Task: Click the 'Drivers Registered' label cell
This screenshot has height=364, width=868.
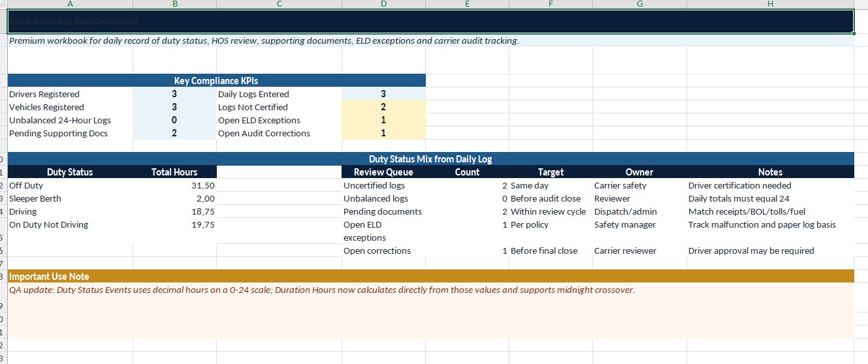Action: pyautogui.click(x=70, y=94)
